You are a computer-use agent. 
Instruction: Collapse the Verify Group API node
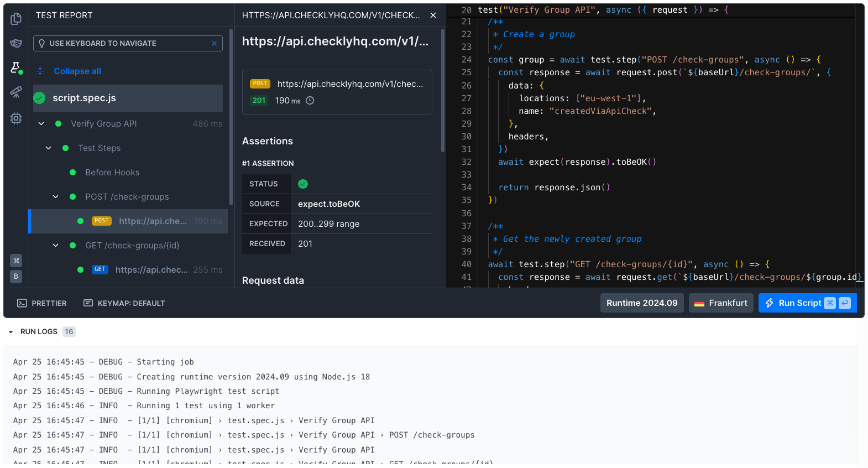pos(41,124)
